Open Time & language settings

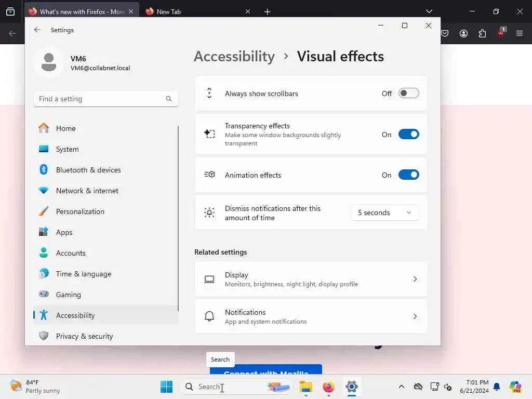[106, 273]
